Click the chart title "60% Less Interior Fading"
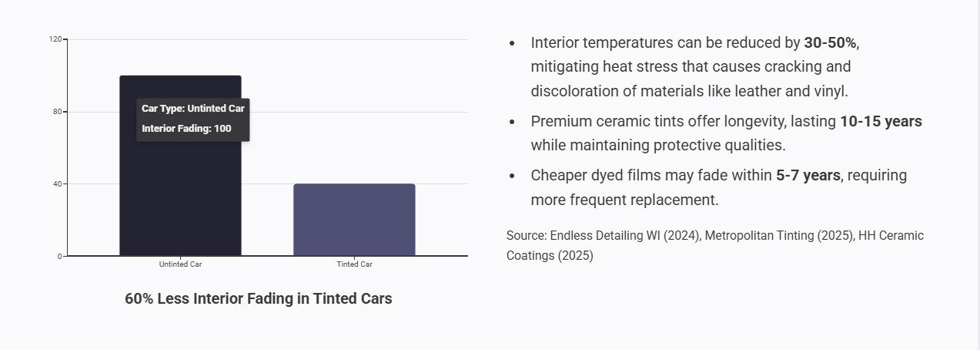Image resolution: width=980 pixels, height=350 pixels. point(258,299)
